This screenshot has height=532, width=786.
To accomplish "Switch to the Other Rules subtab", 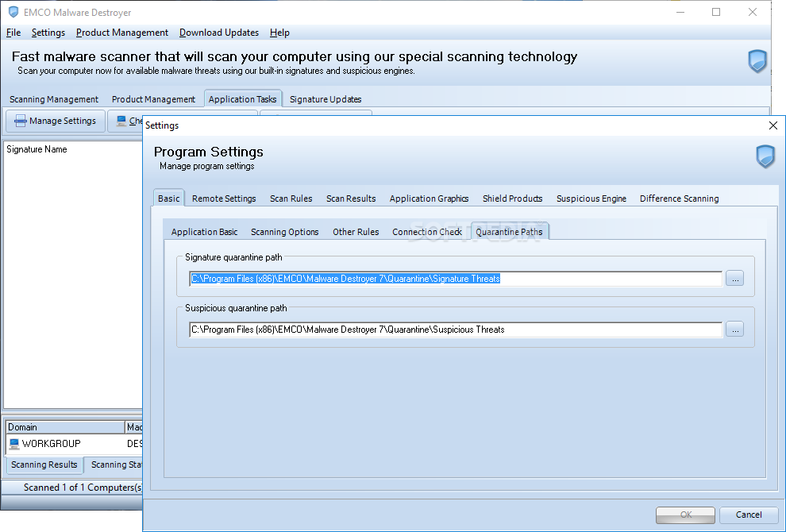I will point(356,232).
